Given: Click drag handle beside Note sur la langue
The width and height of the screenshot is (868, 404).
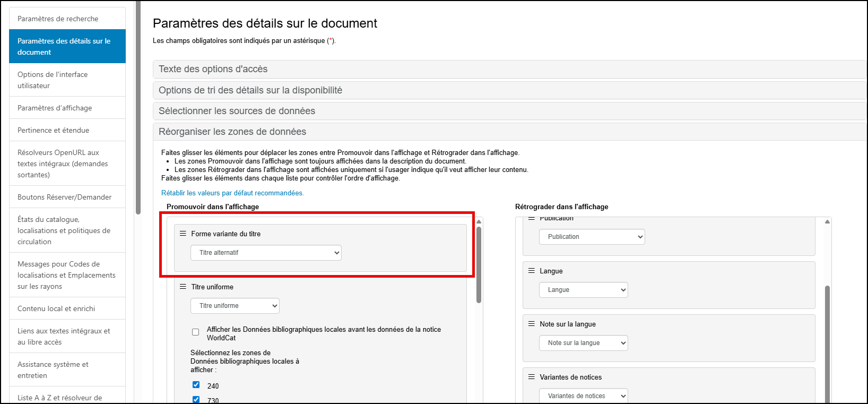Looking at the screenshot, I should [x=532, y=324].
